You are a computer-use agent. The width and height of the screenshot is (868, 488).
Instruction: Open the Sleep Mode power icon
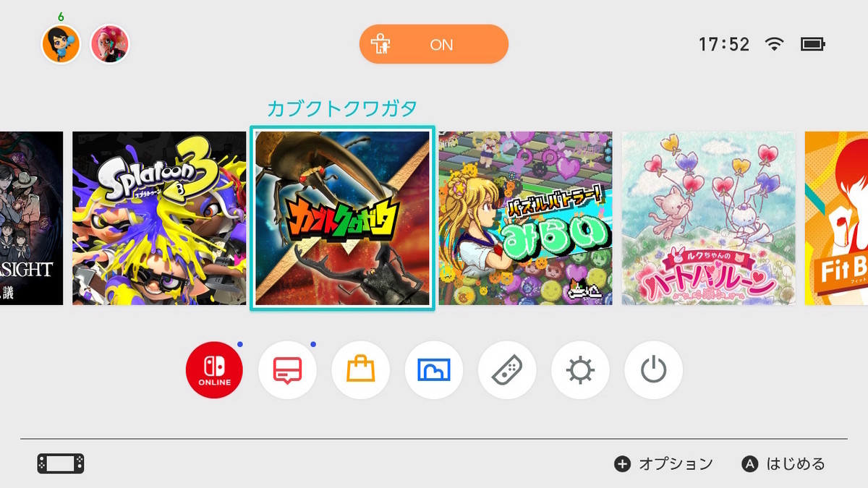point(653,370)
